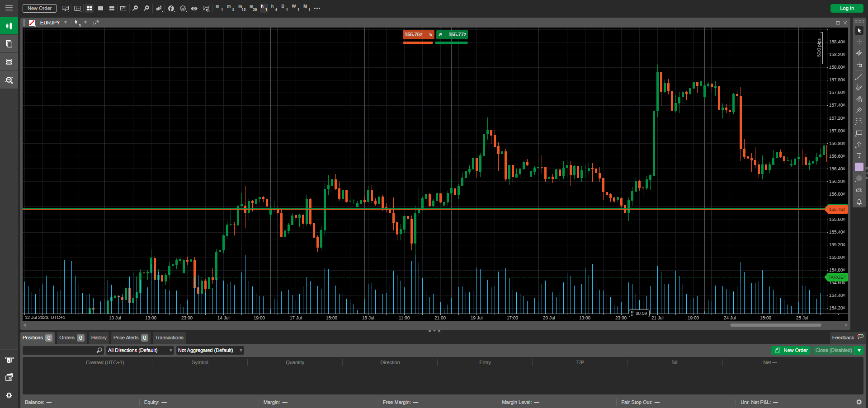868x408 pixels.
Task: Open All Directions (Default) dropdown
Action: (140, 351)
